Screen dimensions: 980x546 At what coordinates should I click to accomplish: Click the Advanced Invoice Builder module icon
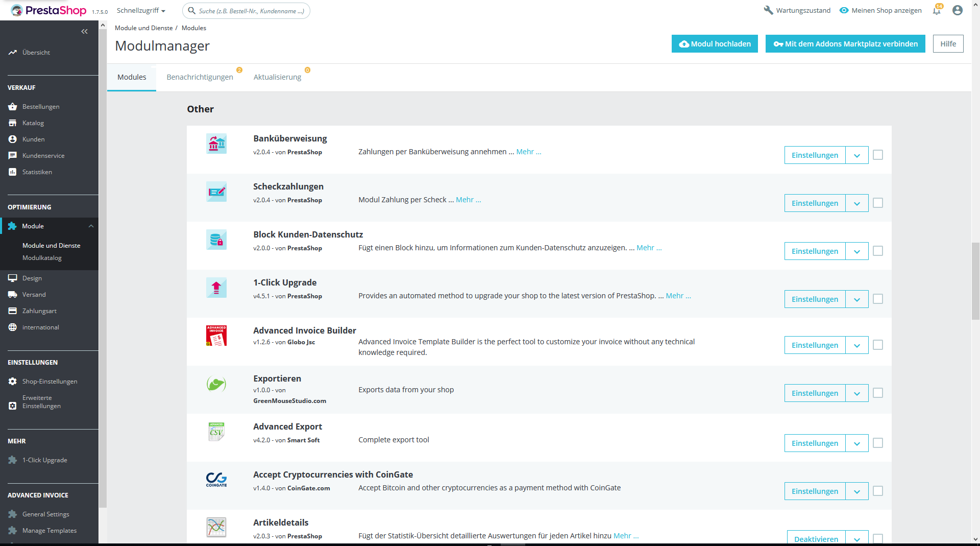tap(216, 336)
